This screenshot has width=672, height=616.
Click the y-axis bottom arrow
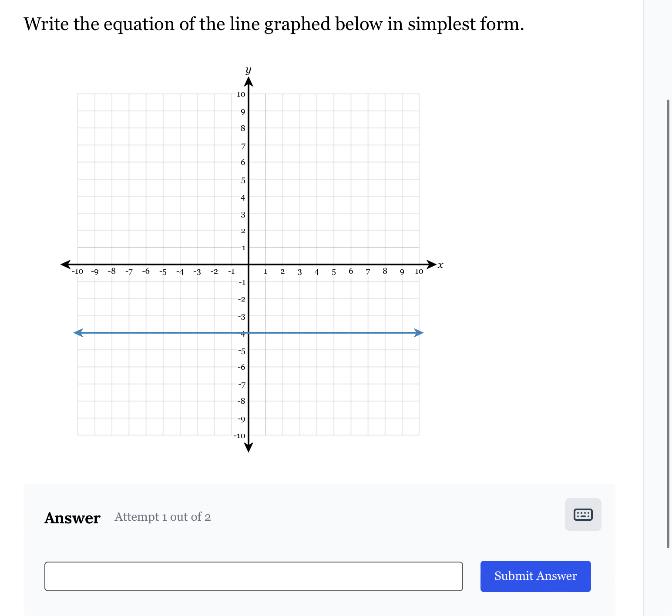pyautogui.click(x=249, y=447)
